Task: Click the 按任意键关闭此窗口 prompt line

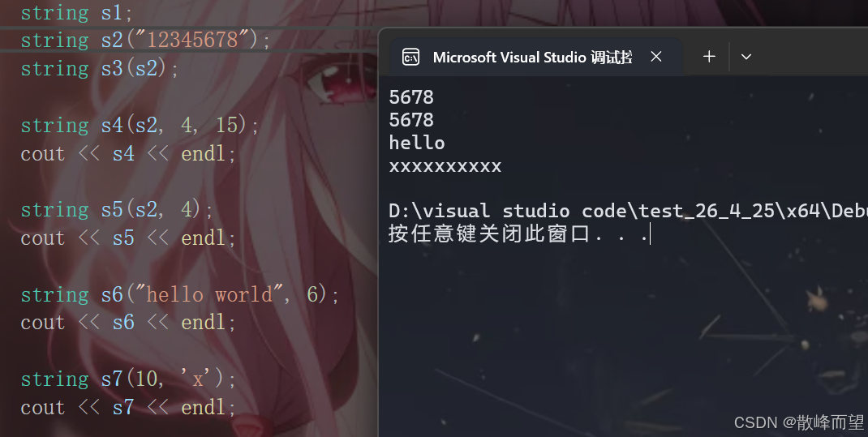Action: tap(518, 233)
